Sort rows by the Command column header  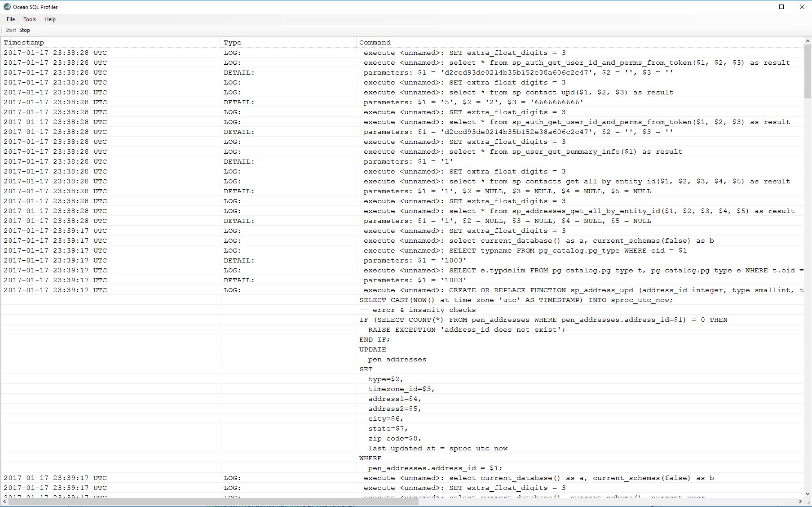coord(375,42)
